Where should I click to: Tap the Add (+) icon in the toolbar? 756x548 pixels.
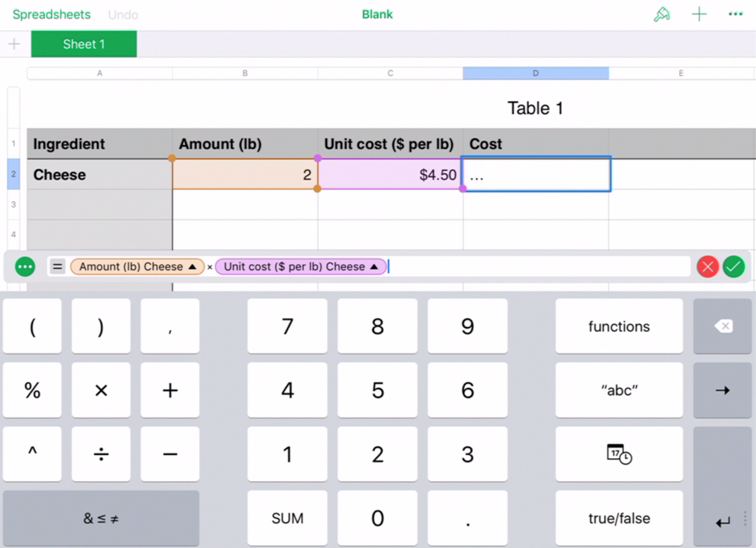click(699, 14)
